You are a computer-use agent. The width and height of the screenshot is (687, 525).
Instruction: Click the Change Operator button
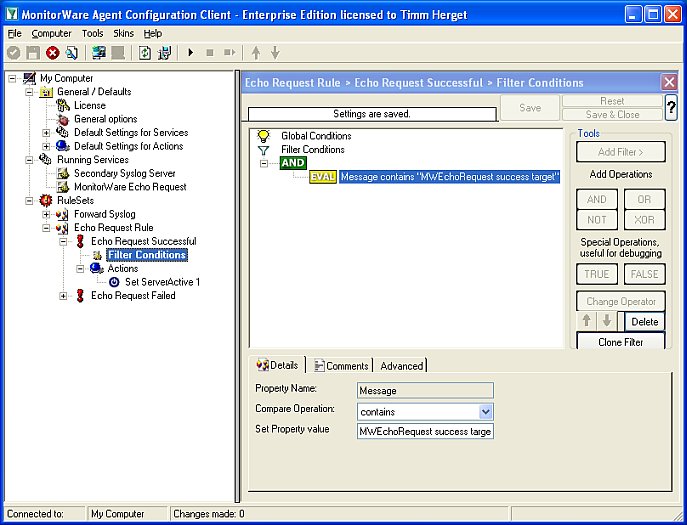[621, 302]
